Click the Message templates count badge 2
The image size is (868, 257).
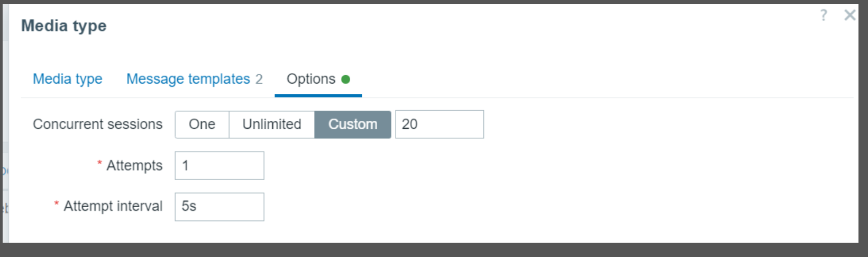[x=259, y=79]
